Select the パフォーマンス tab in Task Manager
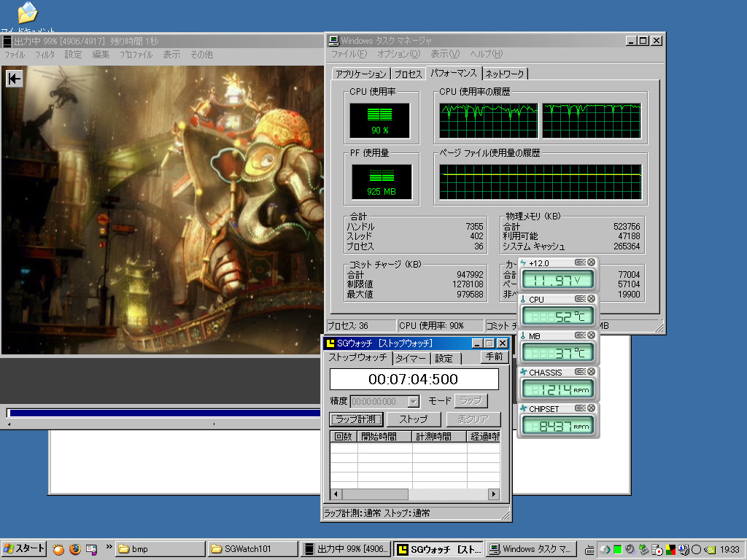Screen dimensions: 747x560 (454, 73)
